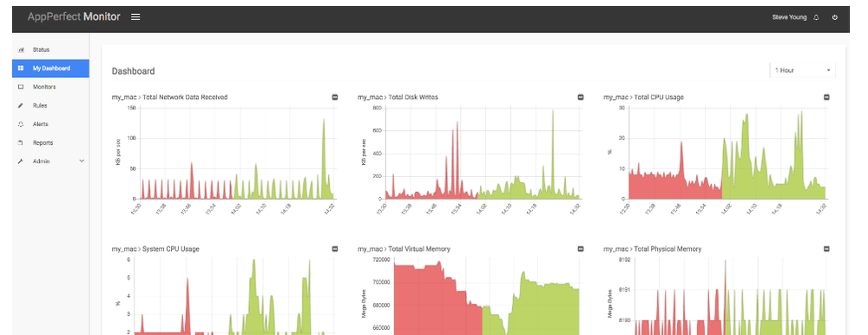Viewport: 868px width, 335px height.
Task: Click the Dashboard heading
Action: [134, 71]
